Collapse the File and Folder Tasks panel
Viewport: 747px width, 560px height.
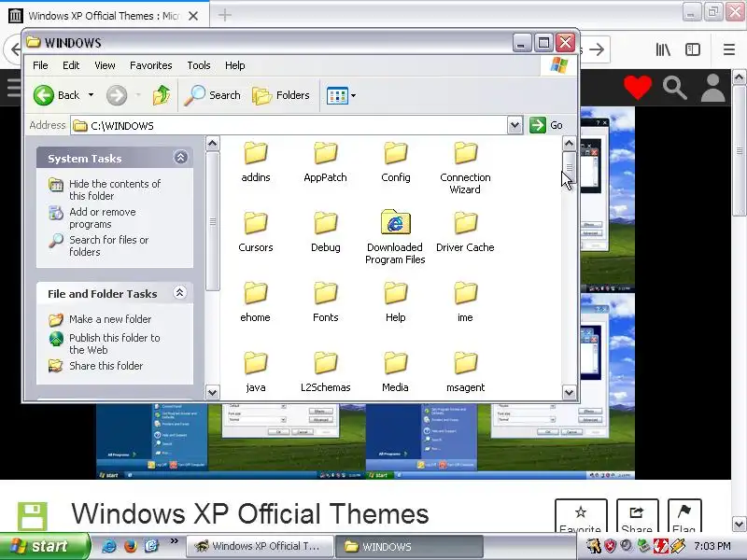(x=179, y=293)
